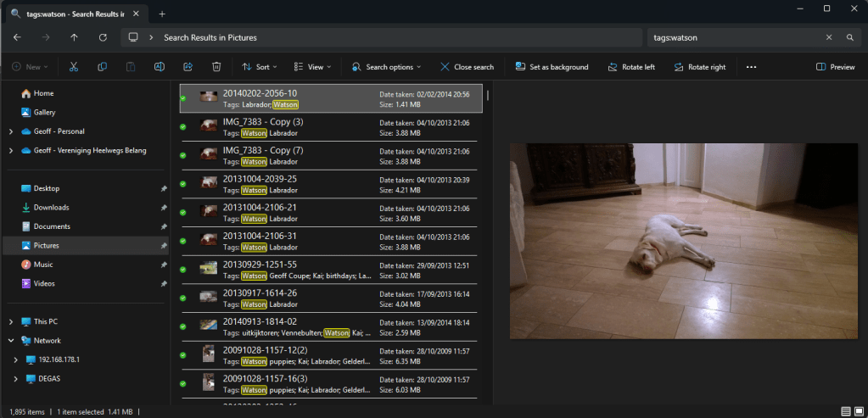Open the See more ellipsis menu

point(751,67)
